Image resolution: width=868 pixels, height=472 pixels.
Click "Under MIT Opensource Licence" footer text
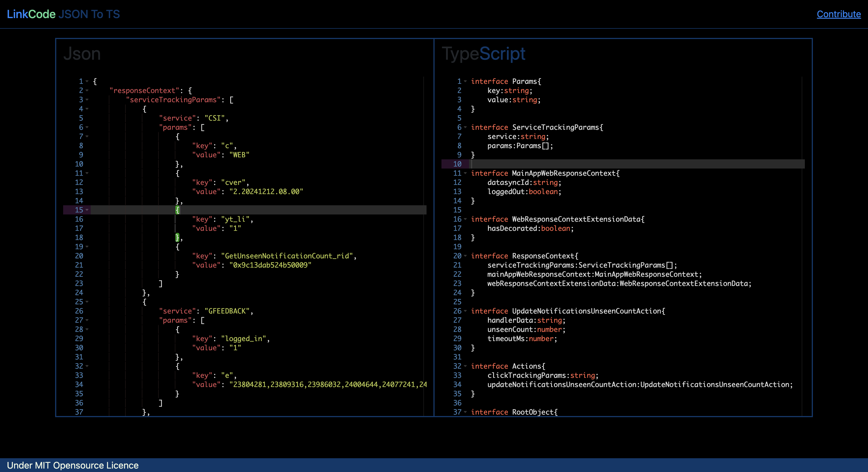coord(73,465)
